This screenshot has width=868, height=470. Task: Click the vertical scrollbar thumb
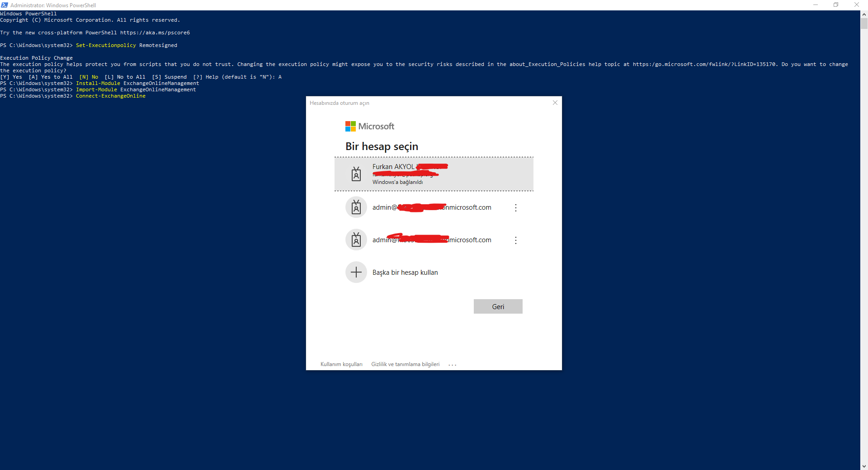(864, 23)
